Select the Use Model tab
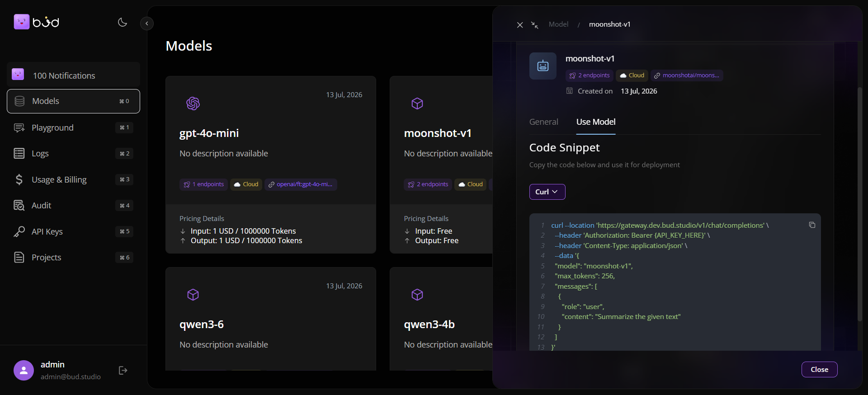868x395 pixels. point(596,122)
